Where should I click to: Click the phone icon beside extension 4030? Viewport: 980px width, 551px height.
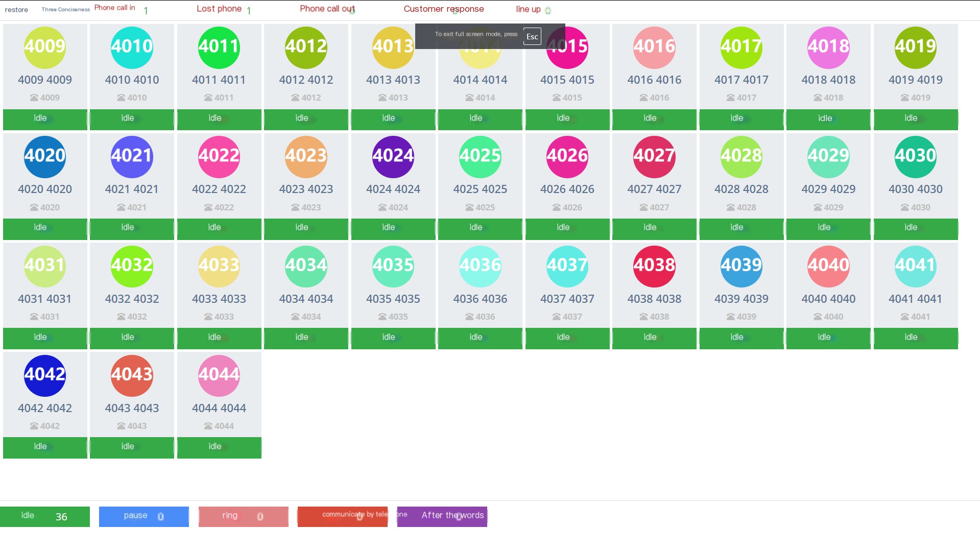pos(904,207)
